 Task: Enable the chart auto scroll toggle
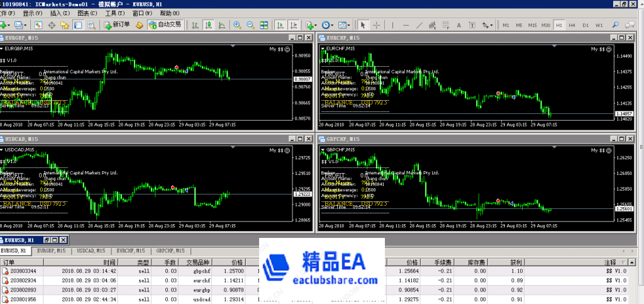point(279,25)
